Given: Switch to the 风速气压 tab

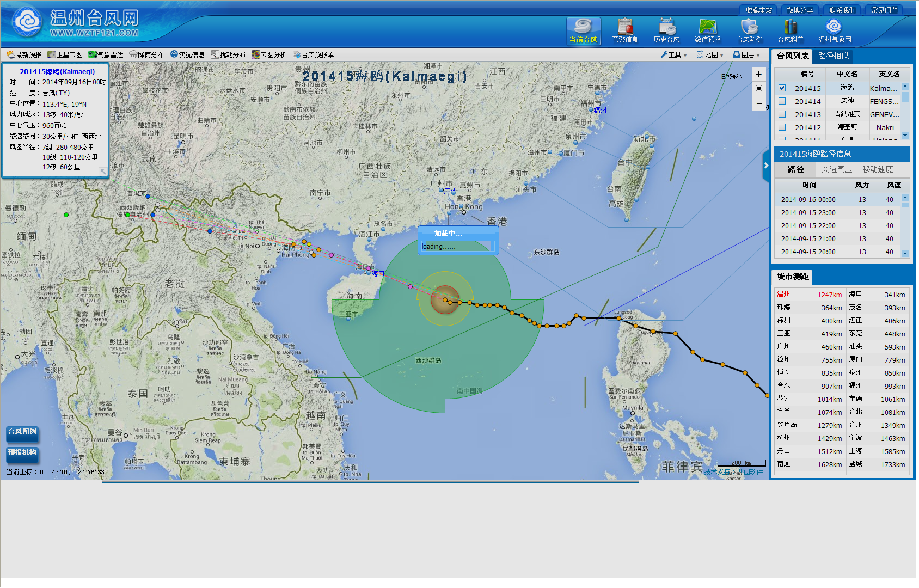Looking at the screenshot, I should pos(837,169).
